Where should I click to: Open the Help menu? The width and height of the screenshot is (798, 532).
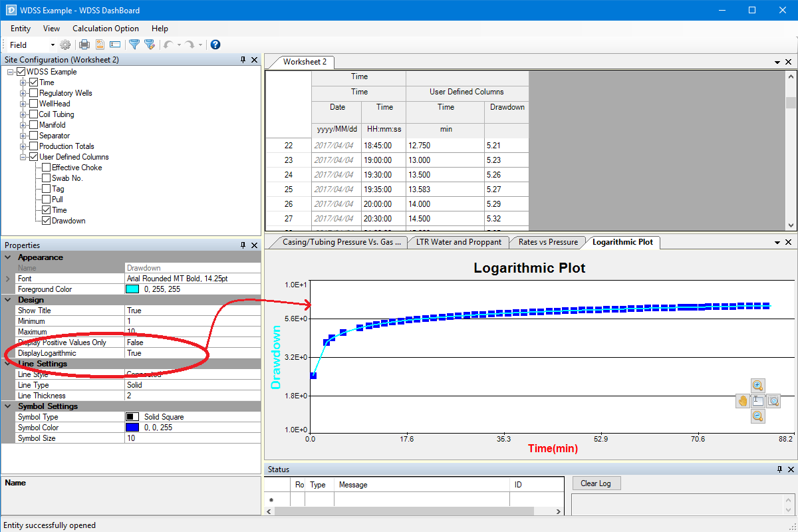click(160, 29)
